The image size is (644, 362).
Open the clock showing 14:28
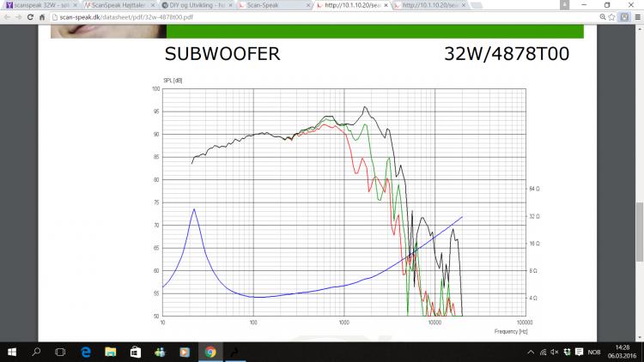623,353
